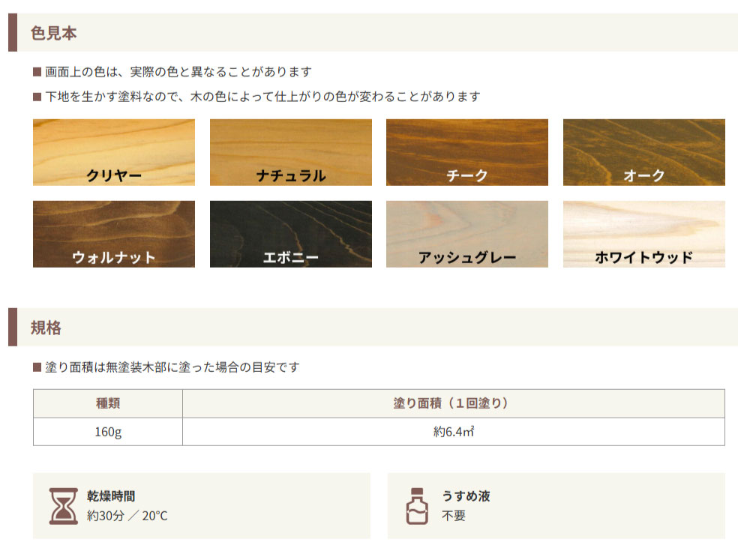Click the 約6.4㎡ coverage cell
The width and height of the screenshot is (750, 560).
click(x=453, y=432)
